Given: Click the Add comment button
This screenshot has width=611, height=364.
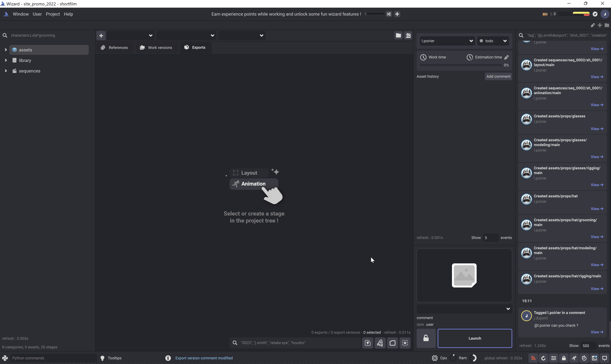Looking at the screenshot, I should pyautogui.click(x=498, y=76).
